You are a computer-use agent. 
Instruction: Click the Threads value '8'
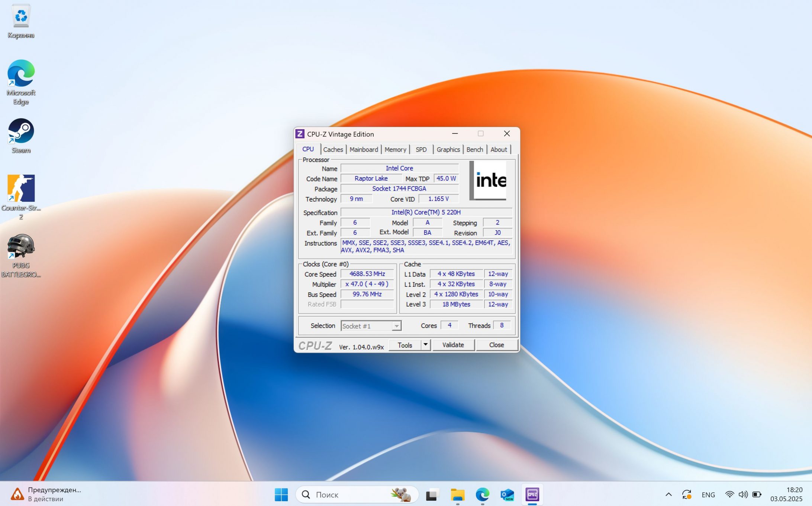[x=502, y=325]
